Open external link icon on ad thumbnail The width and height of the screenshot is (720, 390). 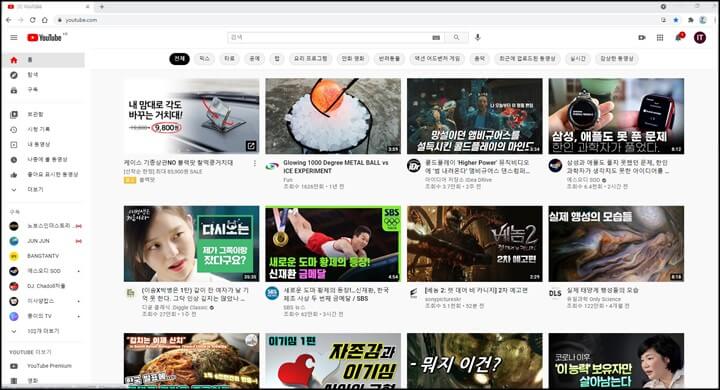[x=251, y=146]
